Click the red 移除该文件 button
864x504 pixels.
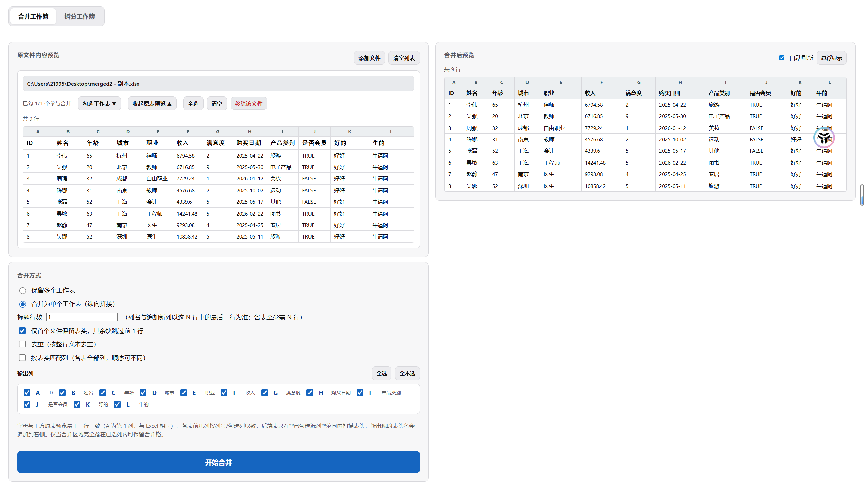point(248,104)
